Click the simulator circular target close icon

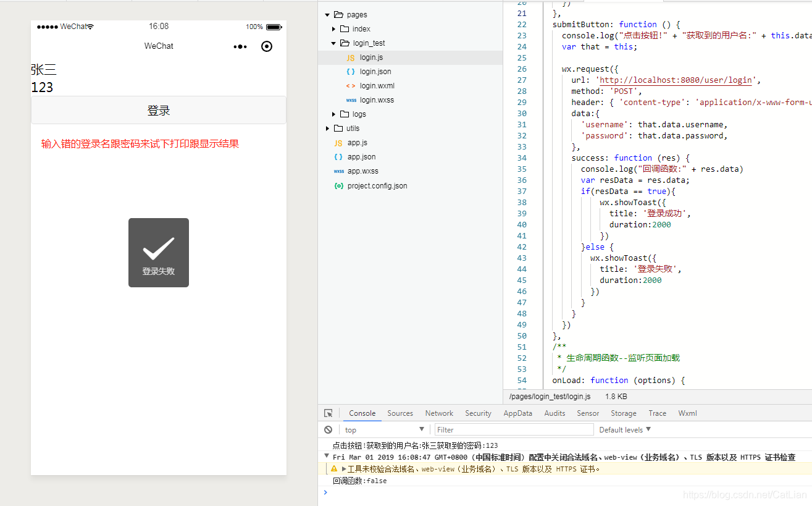[x=267, y=46]
